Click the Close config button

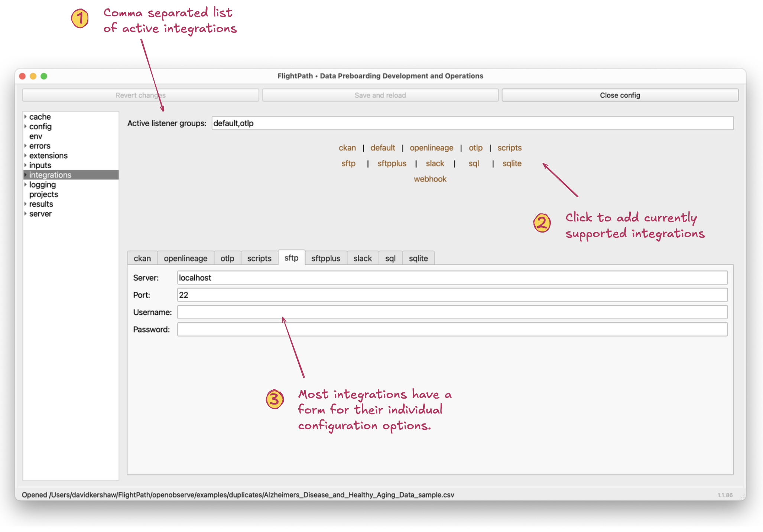coord(620,95)
